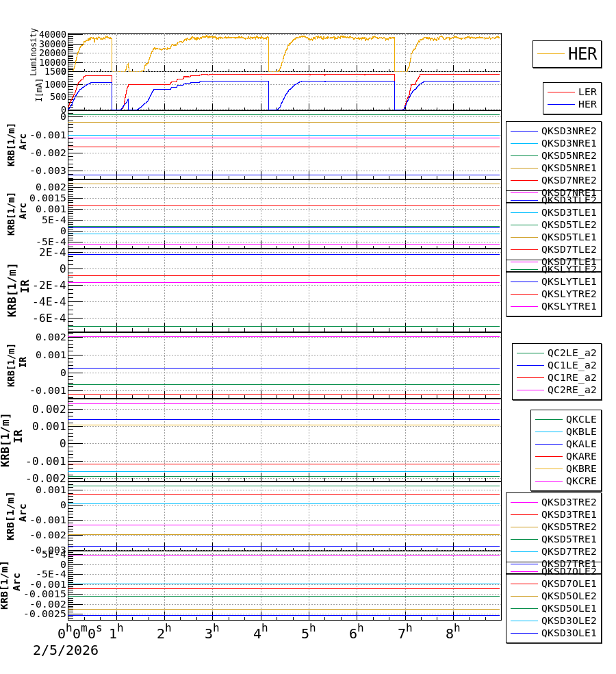
Task: Select the QC2LE_a2 legend entry
Action: (572, 353)
